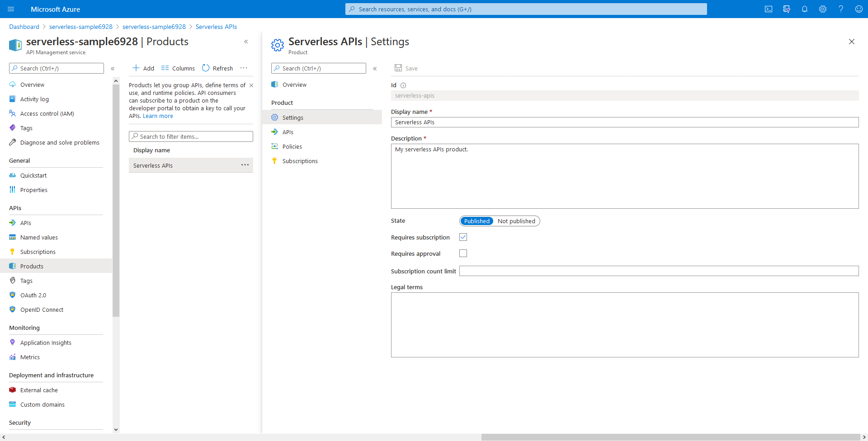Open the Help question mark icon
This screenshot has width=868, height=441.
[841, 9]
